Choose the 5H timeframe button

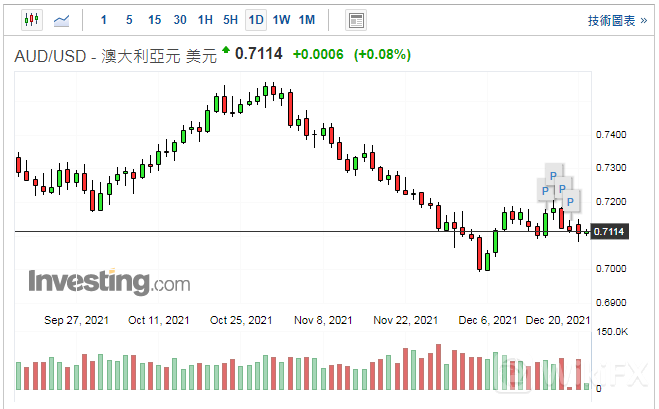[x=230, y=19]
